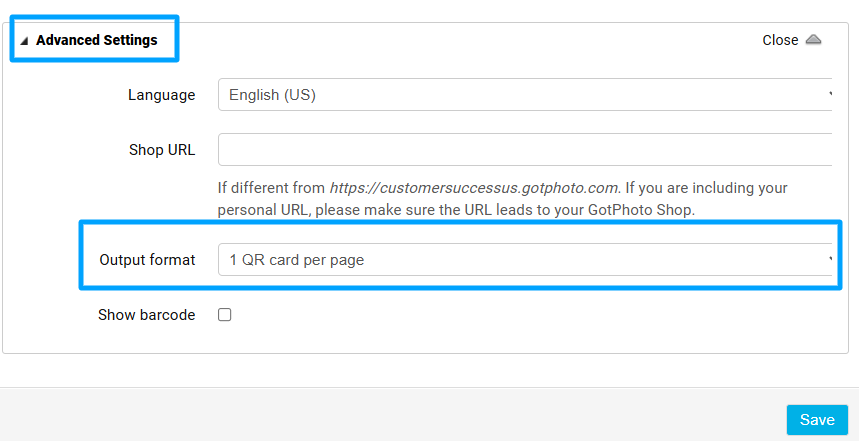Collapse the Advanced Settings section header
Image resolution: width=859 pixels, height=441 pixels.
pyautogui.click(x=96, y=40)
